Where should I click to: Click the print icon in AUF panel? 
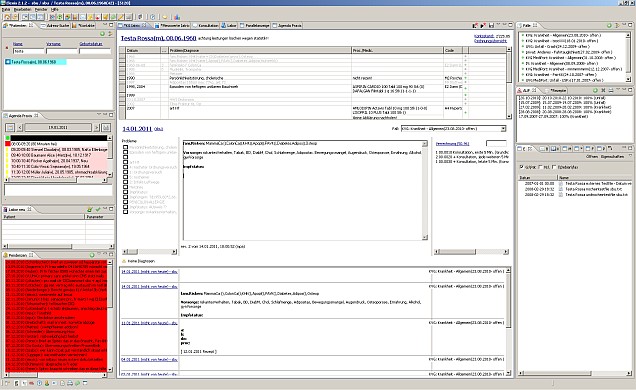pos(611,90)
